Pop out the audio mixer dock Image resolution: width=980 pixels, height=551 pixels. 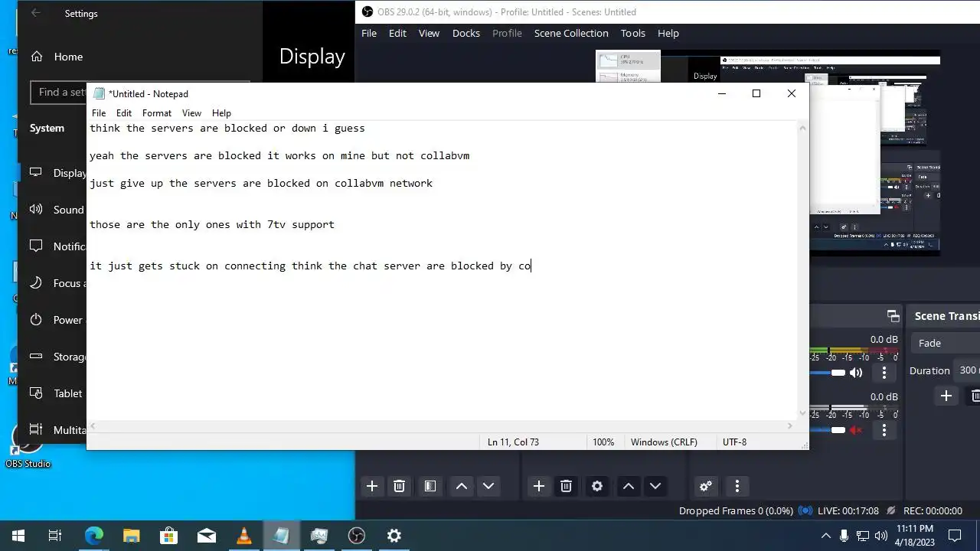[893, 316]
